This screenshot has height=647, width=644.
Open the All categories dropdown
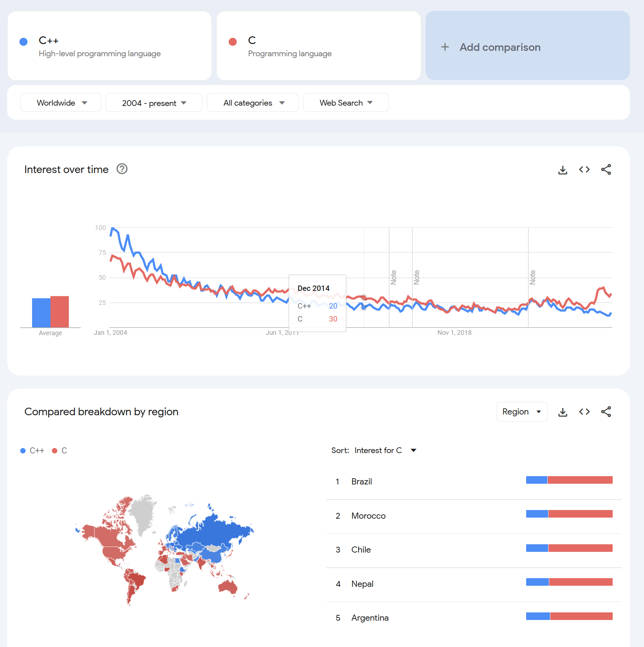coord(253,103)
